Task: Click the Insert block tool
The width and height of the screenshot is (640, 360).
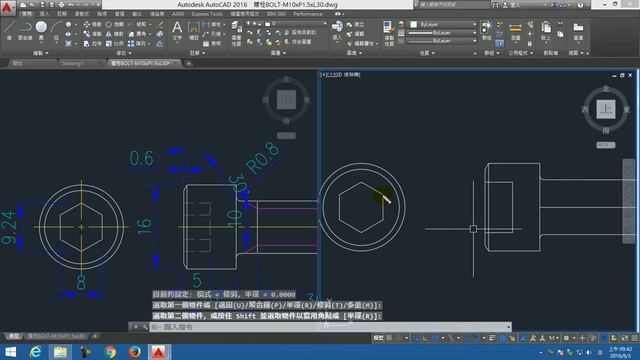Action: pyautogui.click(x=337, y=31)
